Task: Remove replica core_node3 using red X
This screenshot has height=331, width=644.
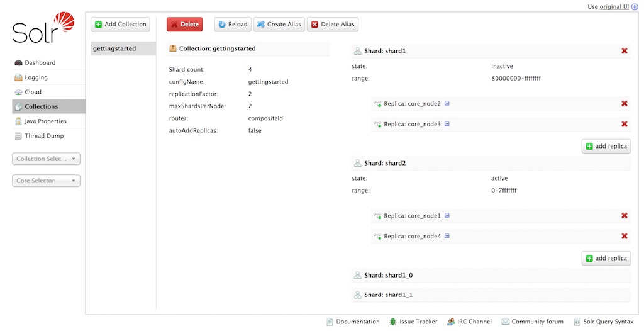Action: [624, 125]
